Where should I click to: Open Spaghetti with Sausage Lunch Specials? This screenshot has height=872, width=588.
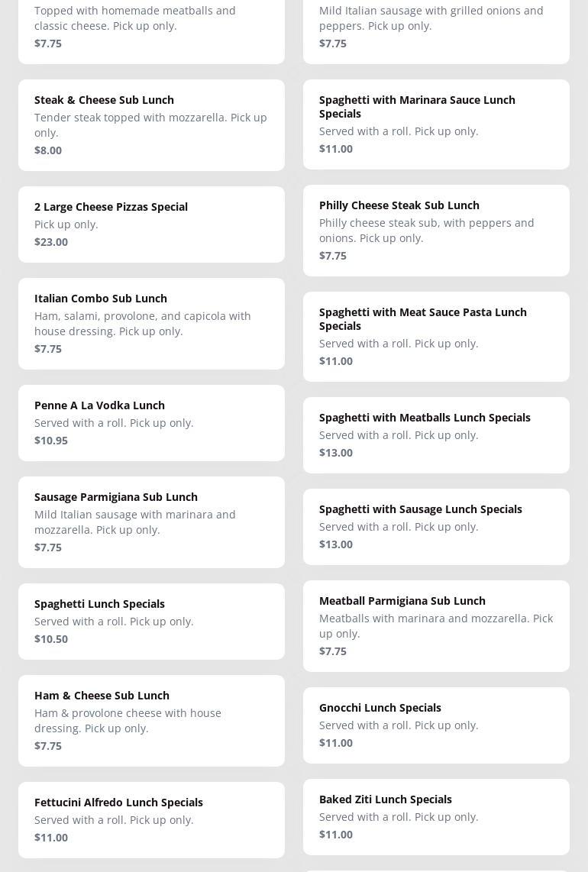[436, 526]
